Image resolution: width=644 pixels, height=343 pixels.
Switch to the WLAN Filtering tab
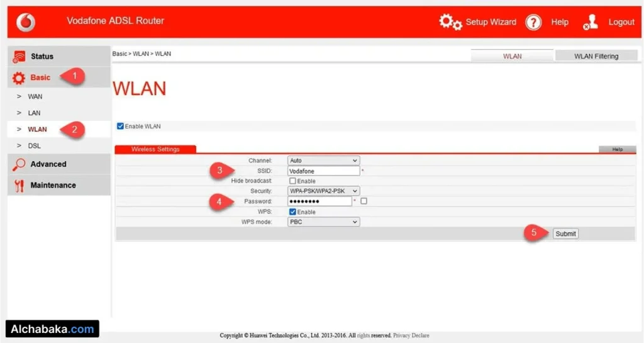(596, 56)
